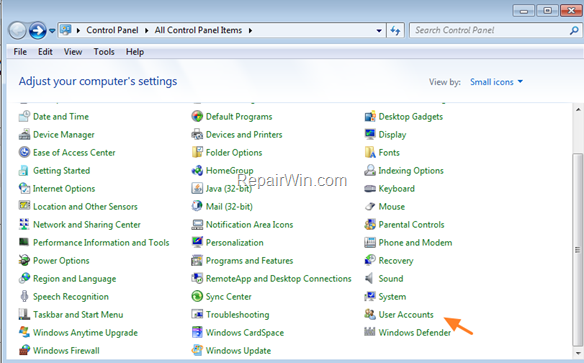
Task: Open Troubleshooting link
Action: pos(238,315)
